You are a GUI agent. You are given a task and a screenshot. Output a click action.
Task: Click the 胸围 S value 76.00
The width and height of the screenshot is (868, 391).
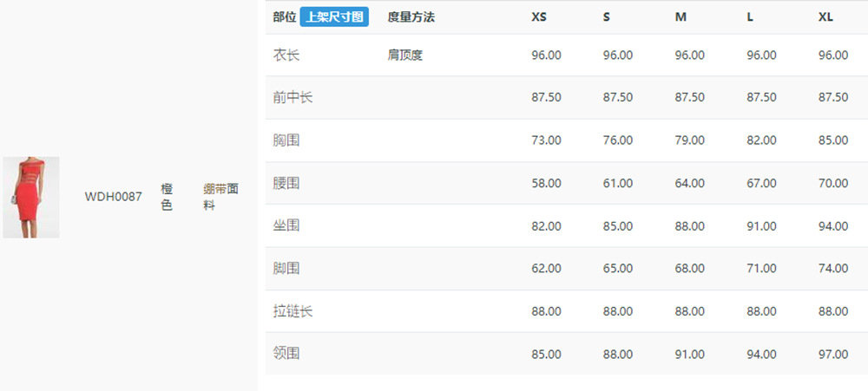click(618, 140)
